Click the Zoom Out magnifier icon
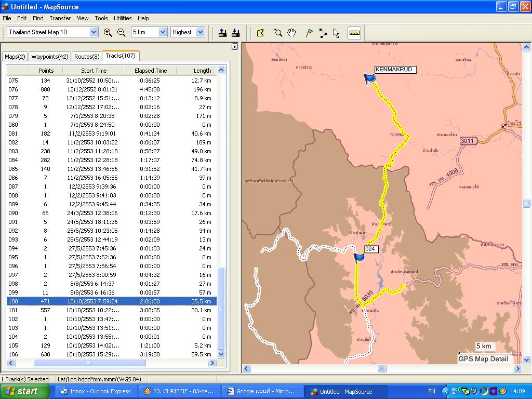Viewport: 532px width, 399px height. click(x=121, y=32)
